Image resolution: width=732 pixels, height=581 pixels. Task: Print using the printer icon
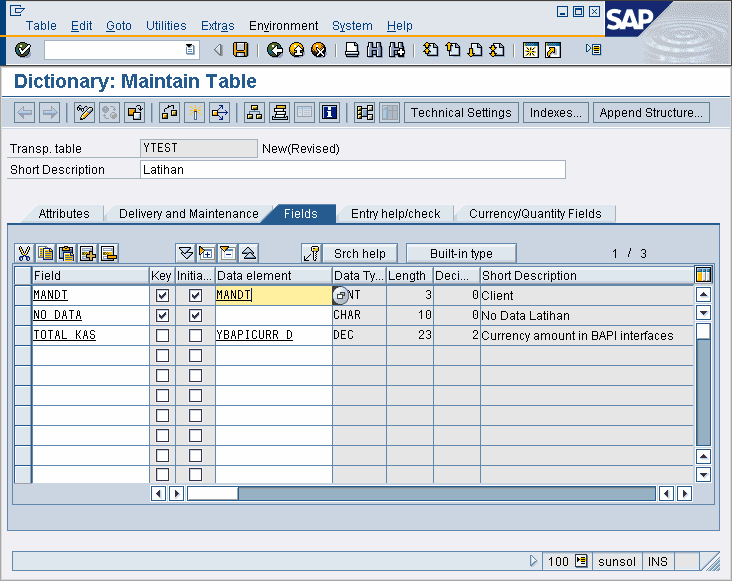(352, 49)
